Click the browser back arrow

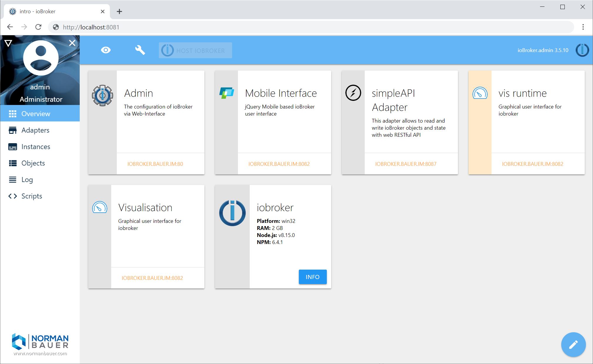(10, 27)
